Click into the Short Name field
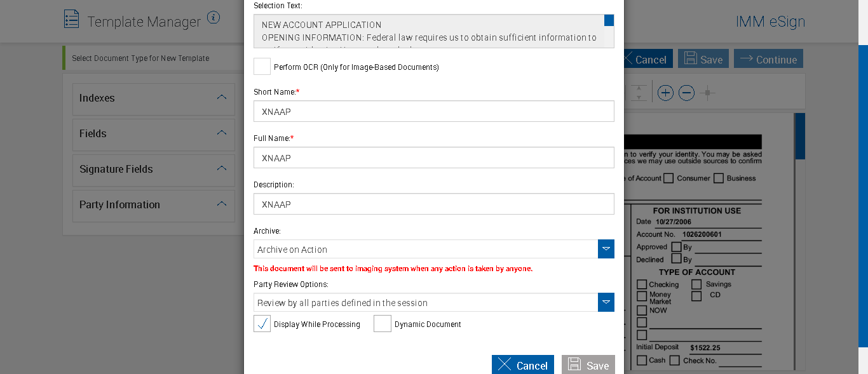 pyautogui.click(x=433, y=111)
